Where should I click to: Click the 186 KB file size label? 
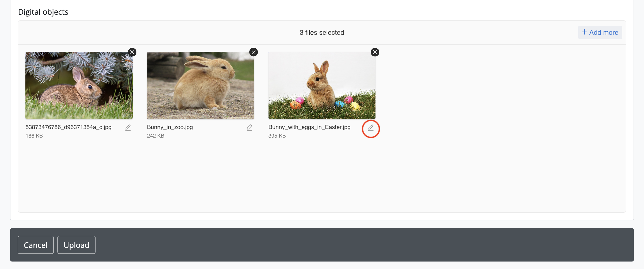[34, 136]
